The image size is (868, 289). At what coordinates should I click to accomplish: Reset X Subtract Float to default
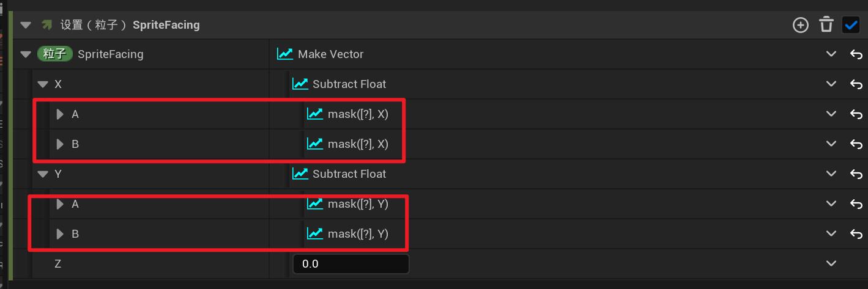[x=856, y=84]
